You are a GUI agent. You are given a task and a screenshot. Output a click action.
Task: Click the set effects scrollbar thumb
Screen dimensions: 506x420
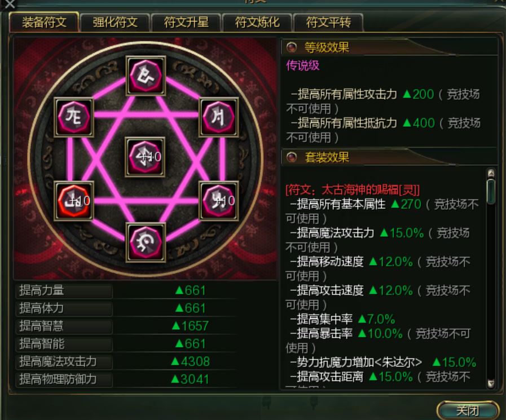[x=491, y=192]
